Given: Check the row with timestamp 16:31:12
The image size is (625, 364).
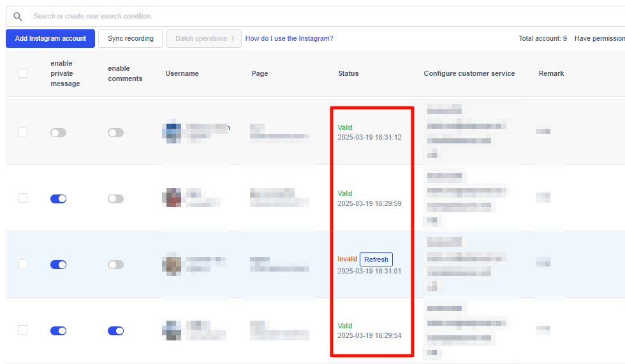Looking at the screenshot, I should [x=23, y=132].
